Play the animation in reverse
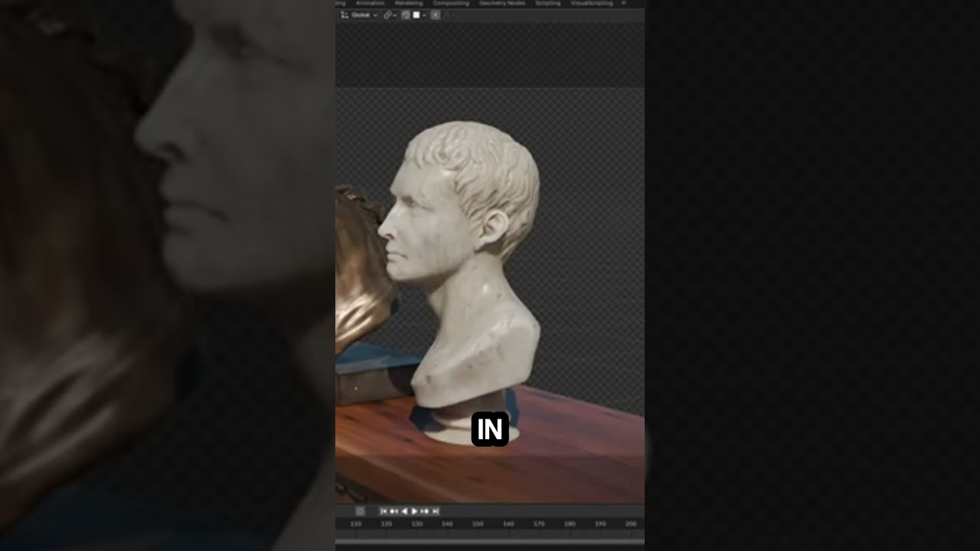The height and width of the screenshot is (551, 980). coord(404,511)
